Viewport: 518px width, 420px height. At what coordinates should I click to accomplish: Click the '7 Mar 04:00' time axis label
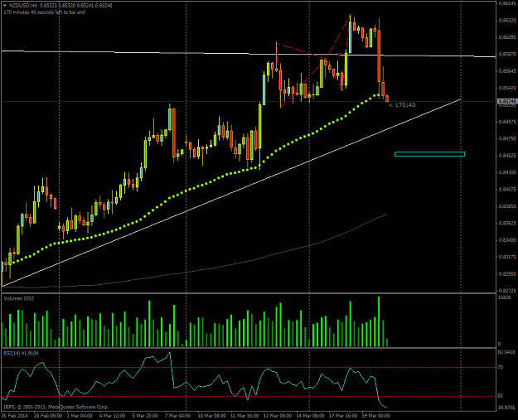coord(177,416)
